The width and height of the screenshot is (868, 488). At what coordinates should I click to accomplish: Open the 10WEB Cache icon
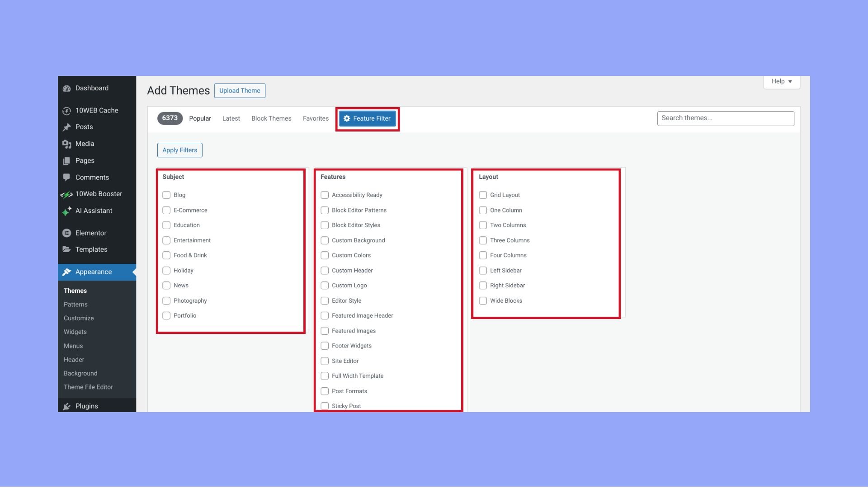tap(66, 110)
